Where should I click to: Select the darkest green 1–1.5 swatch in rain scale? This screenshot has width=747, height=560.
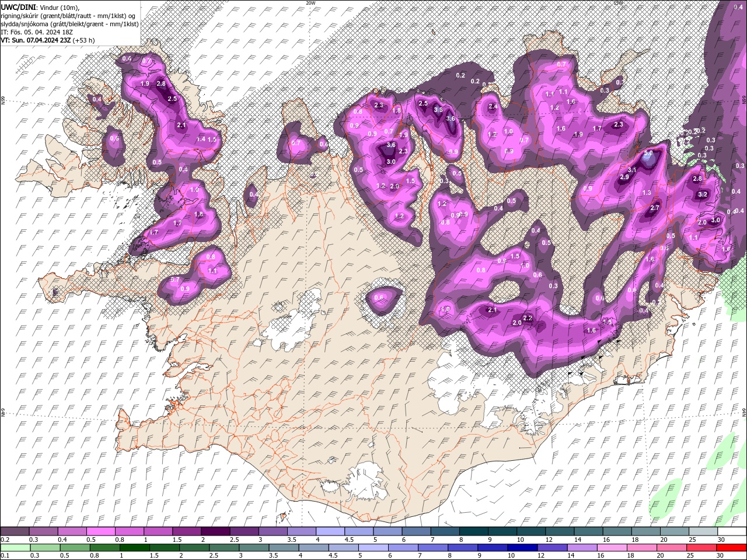point(134,548)
